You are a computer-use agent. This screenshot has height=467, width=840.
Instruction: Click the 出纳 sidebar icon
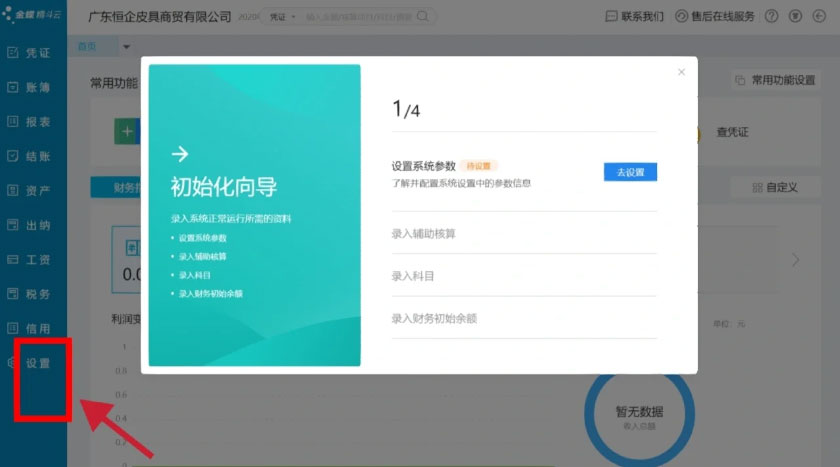coord(13,225)
